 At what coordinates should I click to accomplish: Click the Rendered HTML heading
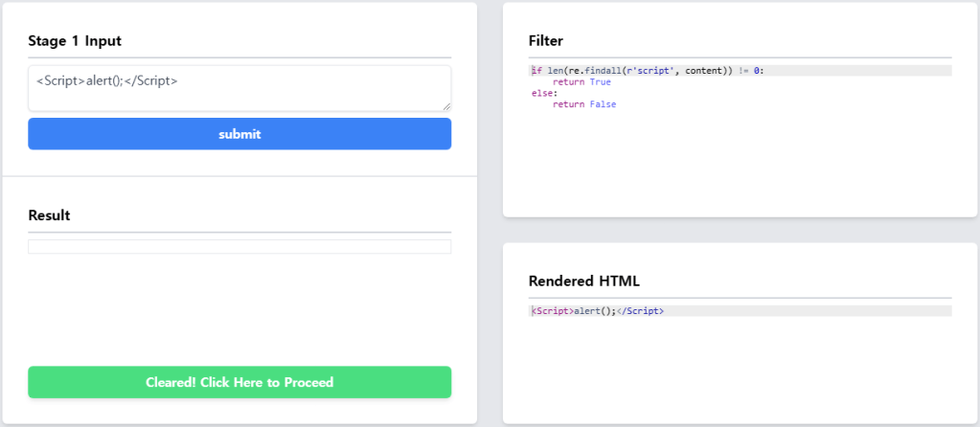point(583,281)
